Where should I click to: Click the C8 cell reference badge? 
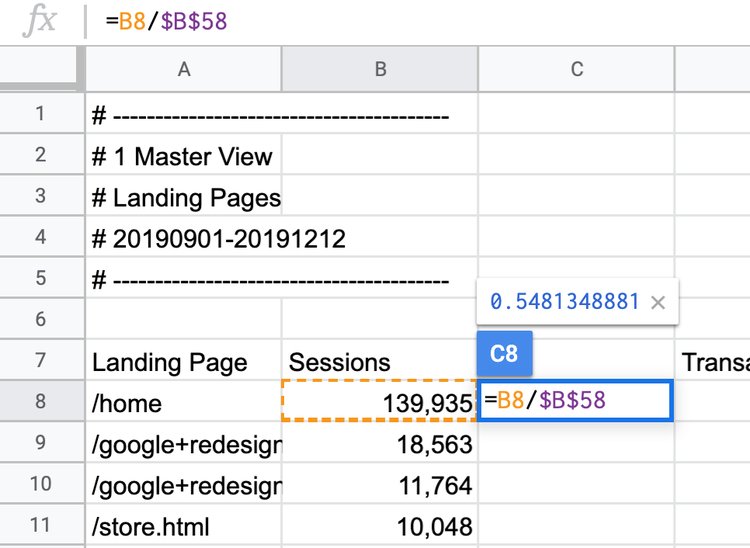504,353
